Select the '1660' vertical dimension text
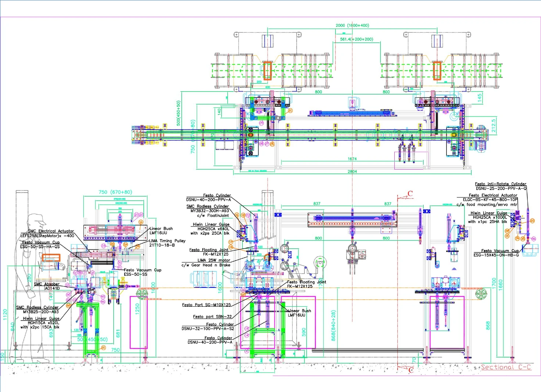The height and width of the screenshot is (392, 541). (500, 284)
